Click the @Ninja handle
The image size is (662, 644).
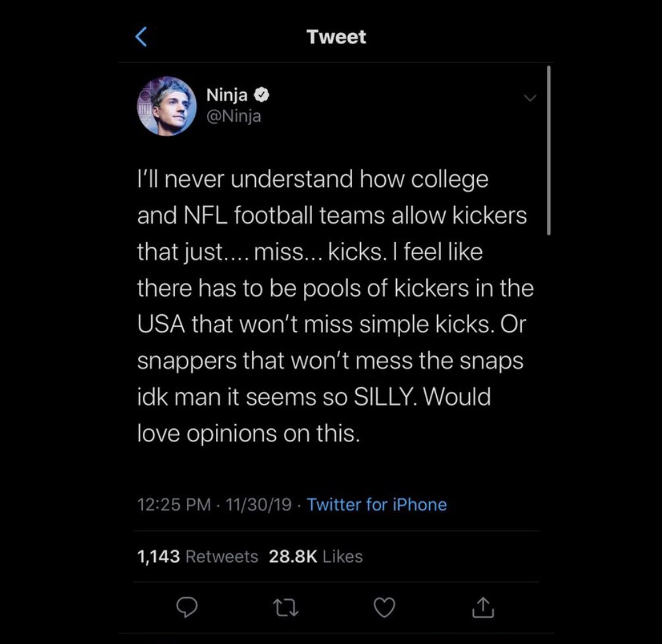coord(234,116)
